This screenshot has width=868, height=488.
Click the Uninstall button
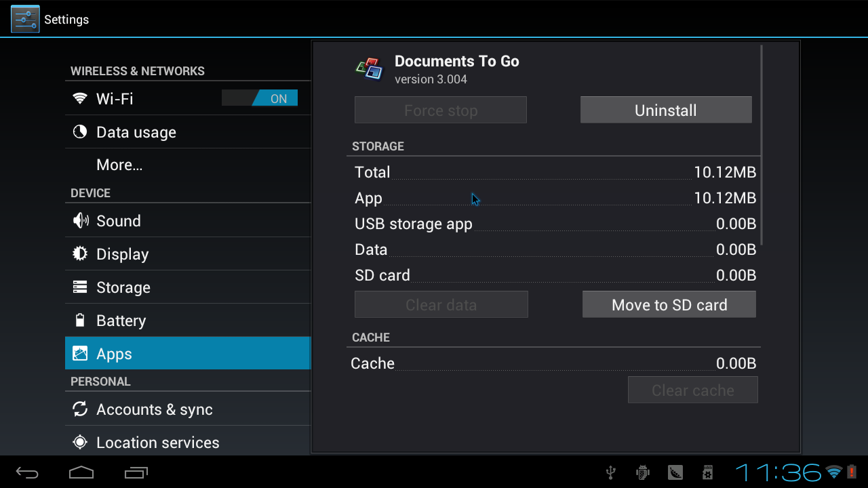pyautogui.click(x=666, y=110)
